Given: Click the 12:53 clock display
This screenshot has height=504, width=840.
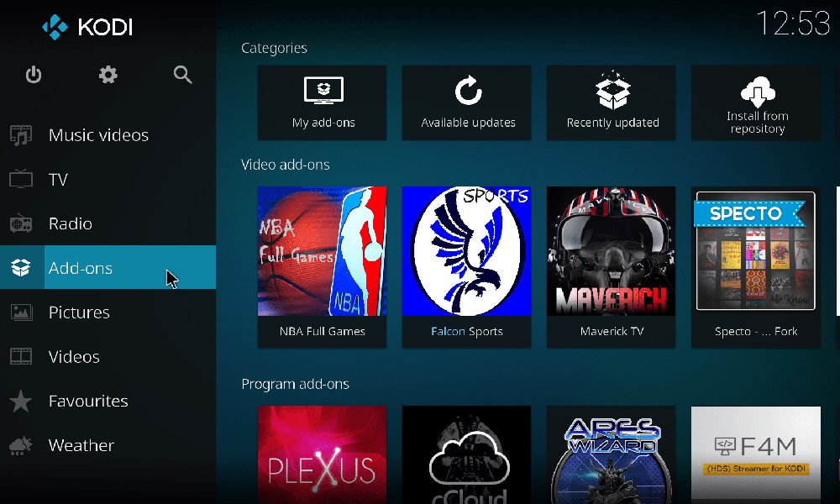Looking at the screenshot, I should pos(794,24).
